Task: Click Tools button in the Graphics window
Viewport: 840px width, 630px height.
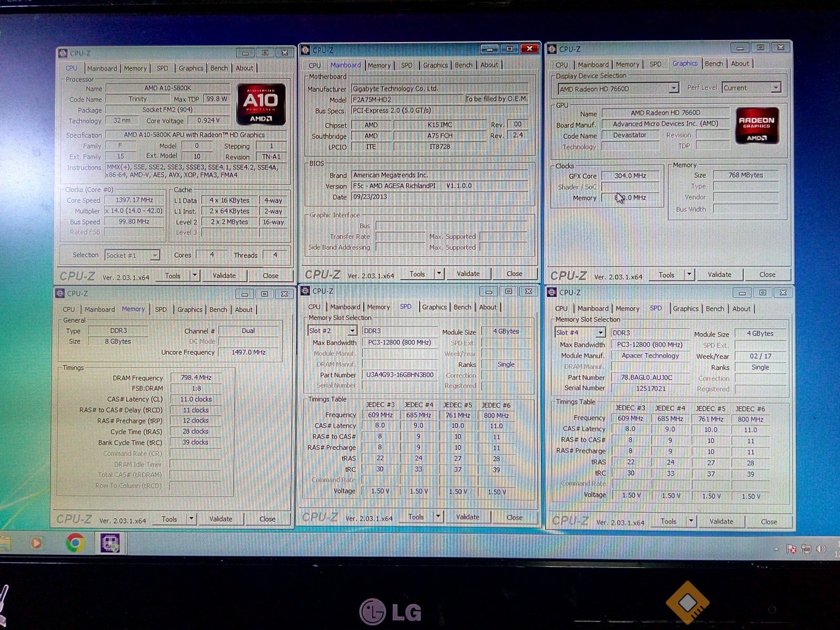Action: coord(667,275)
